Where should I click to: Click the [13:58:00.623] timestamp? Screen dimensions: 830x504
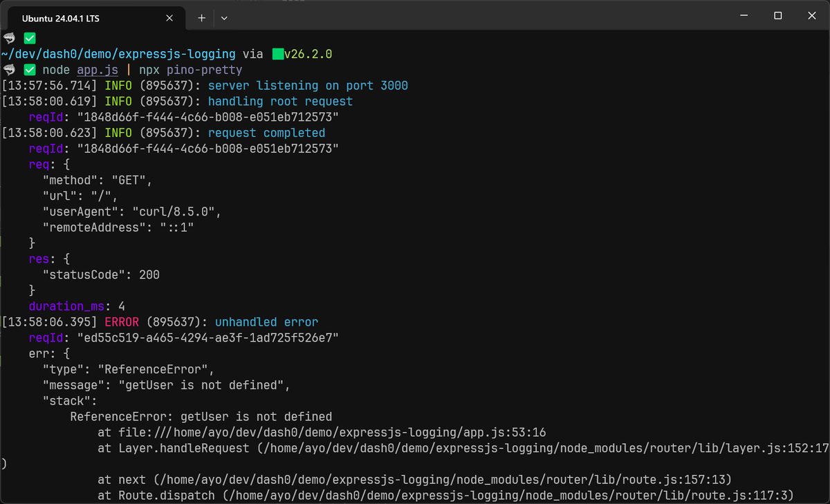[50, 133]
